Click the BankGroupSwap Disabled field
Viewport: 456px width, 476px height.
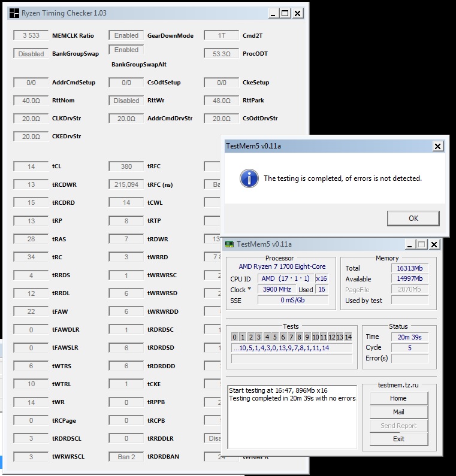click(31, 54)
